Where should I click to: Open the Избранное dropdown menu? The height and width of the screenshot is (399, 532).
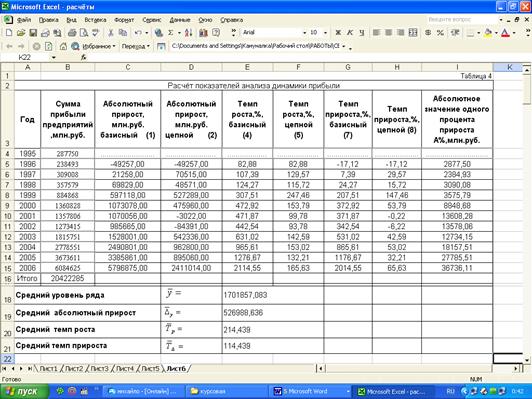(x=99, y=46)
